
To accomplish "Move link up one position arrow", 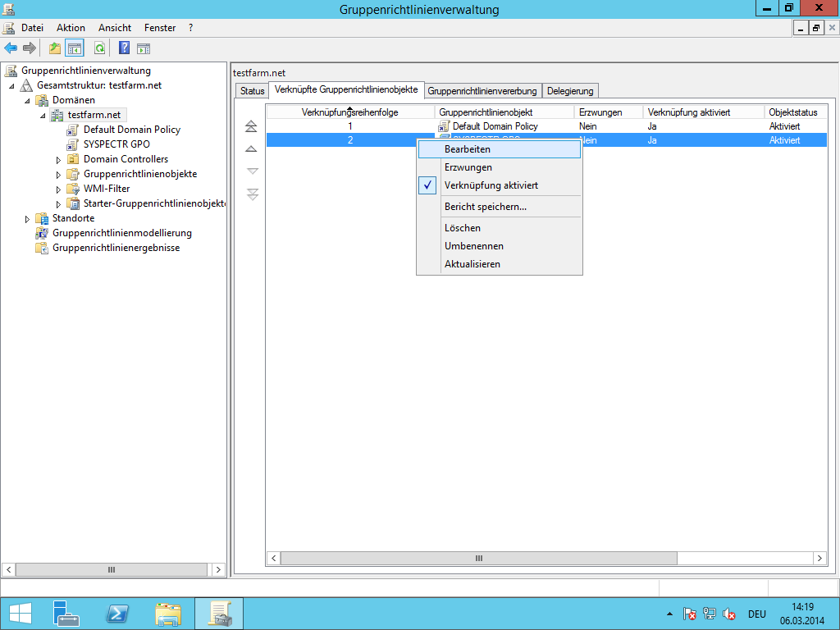I will coord(251,149).
